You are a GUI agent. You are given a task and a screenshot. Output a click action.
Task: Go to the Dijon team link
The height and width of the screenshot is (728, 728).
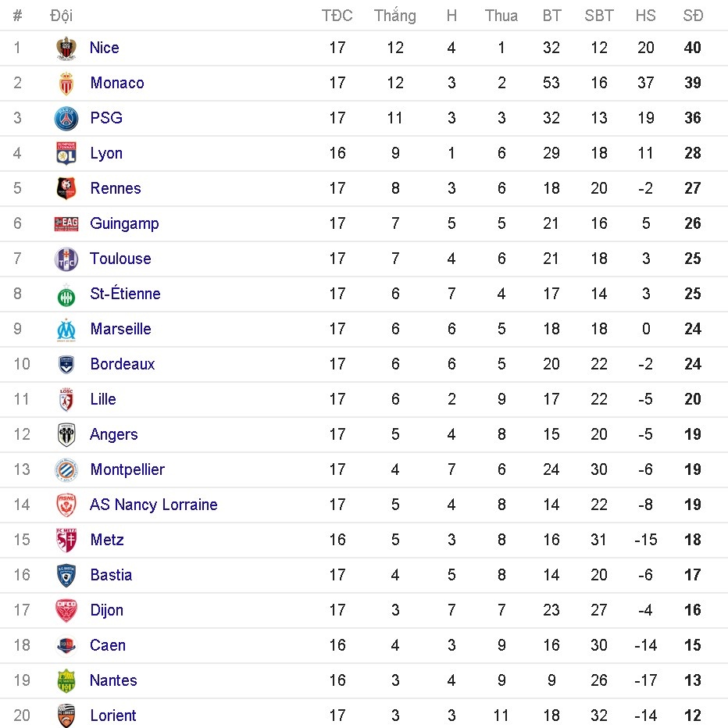(107, 610)
